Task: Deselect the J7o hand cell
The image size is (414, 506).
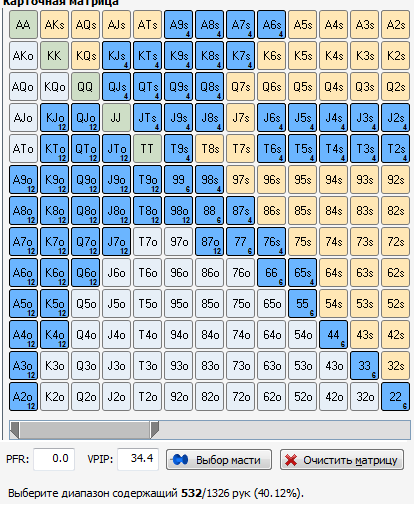Action: [x=116, y=242]
